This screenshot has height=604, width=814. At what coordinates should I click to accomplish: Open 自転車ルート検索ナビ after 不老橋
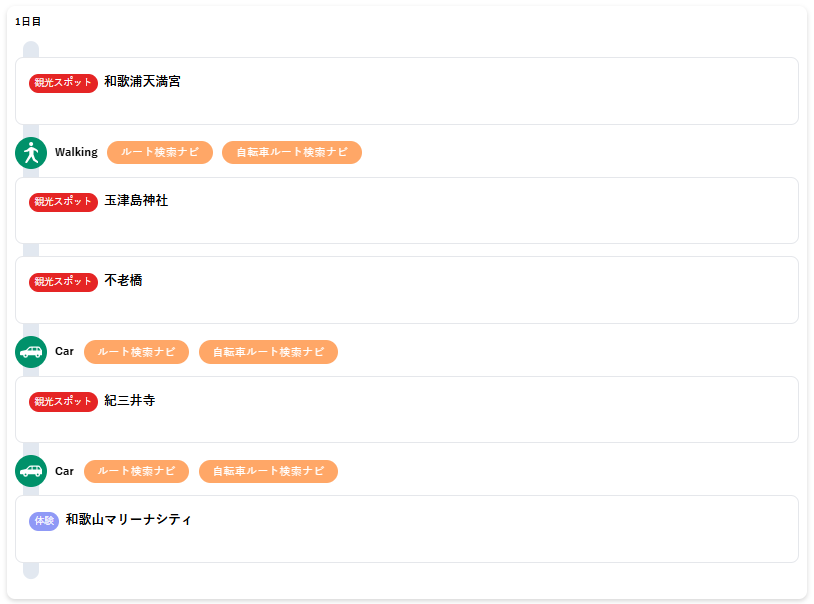click(x=268, y=352)
